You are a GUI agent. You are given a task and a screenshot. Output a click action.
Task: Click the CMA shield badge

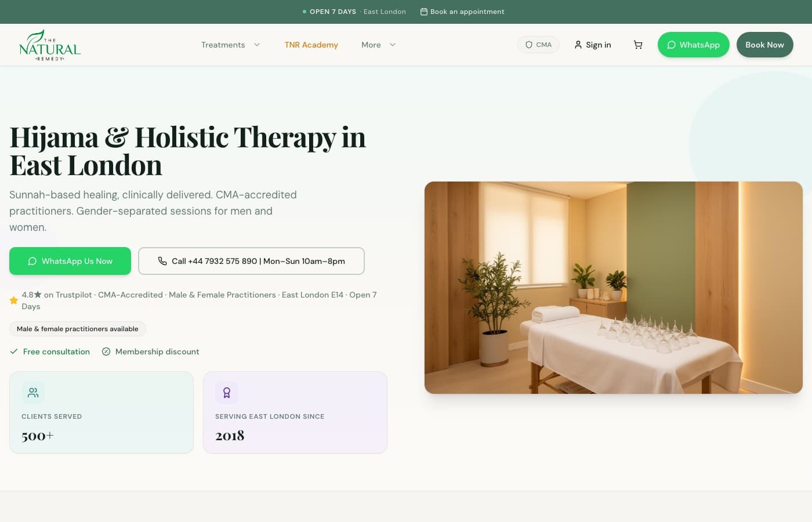click(x=538, y=45)
